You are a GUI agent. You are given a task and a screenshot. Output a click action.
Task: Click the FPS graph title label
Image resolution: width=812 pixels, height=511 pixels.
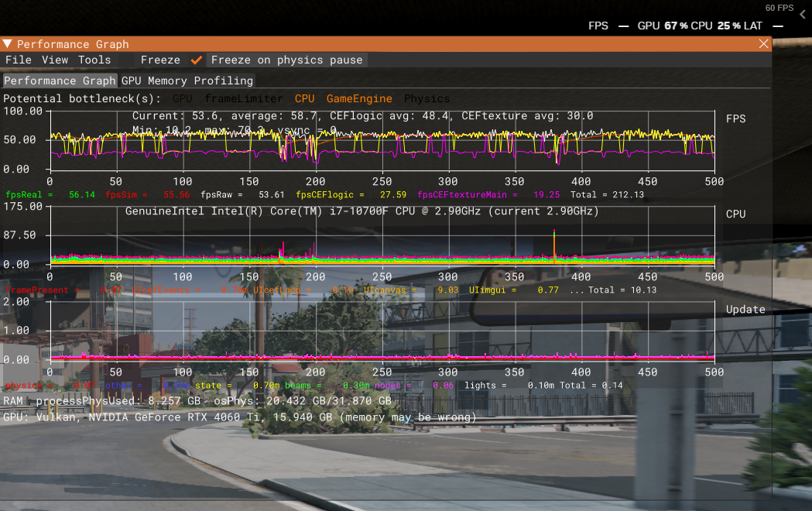coord(736,118)
